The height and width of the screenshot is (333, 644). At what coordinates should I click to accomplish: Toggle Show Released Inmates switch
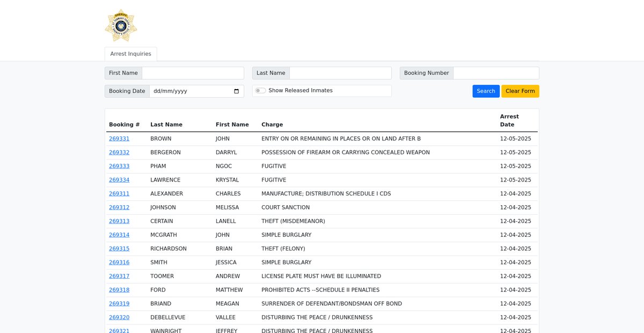pos(260,91)
